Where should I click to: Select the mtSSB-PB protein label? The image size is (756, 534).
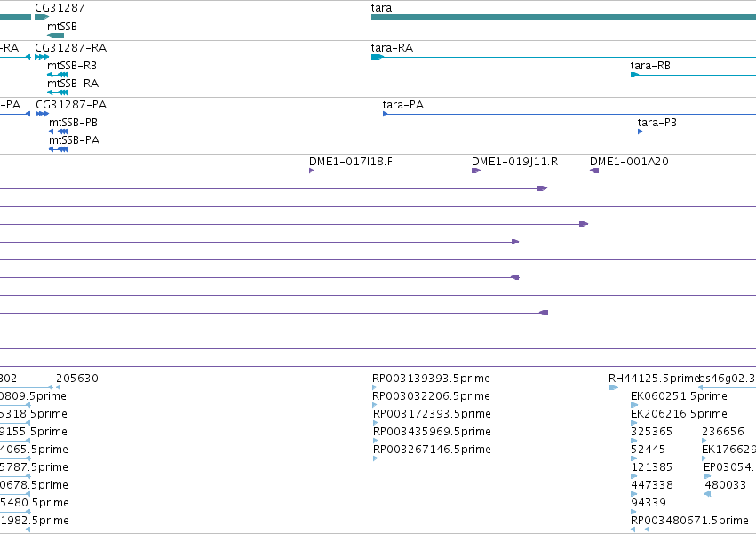coord(73,123)
